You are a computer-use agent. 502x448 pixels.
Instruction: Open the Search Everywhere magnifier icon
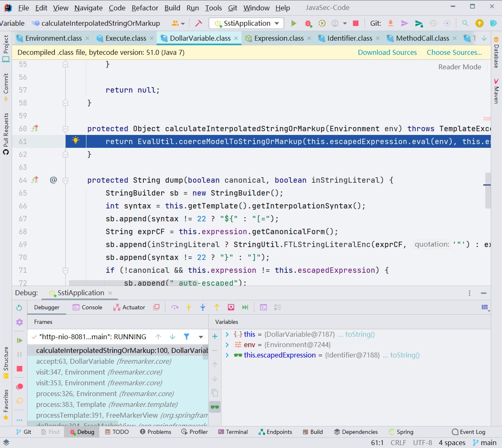[465, 24]
